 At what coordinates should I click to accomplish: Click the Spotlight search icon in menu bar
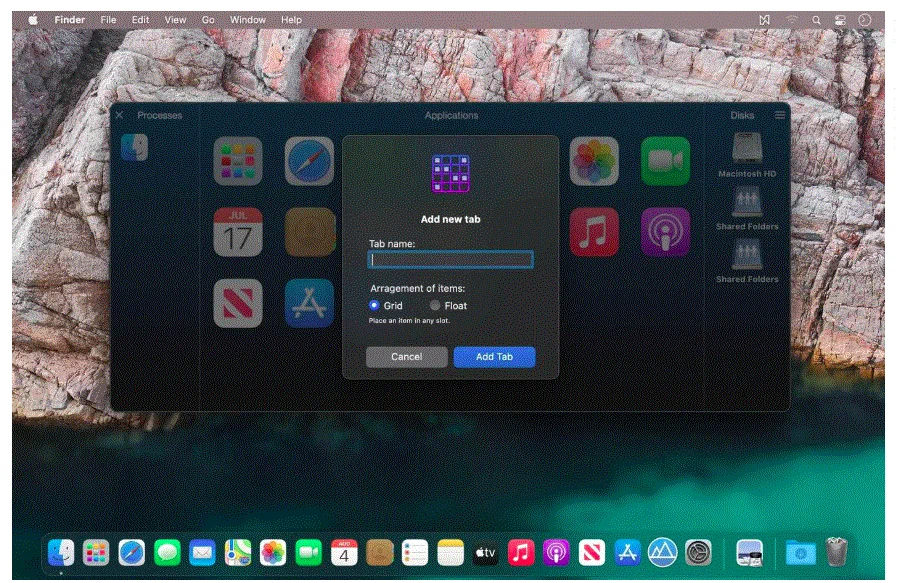tap(816, 20)
